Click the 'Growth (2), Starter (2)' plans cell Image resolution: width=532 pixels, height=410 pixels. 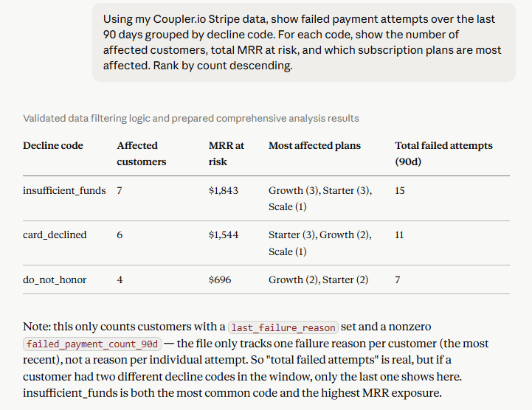[x=318, y=279]
